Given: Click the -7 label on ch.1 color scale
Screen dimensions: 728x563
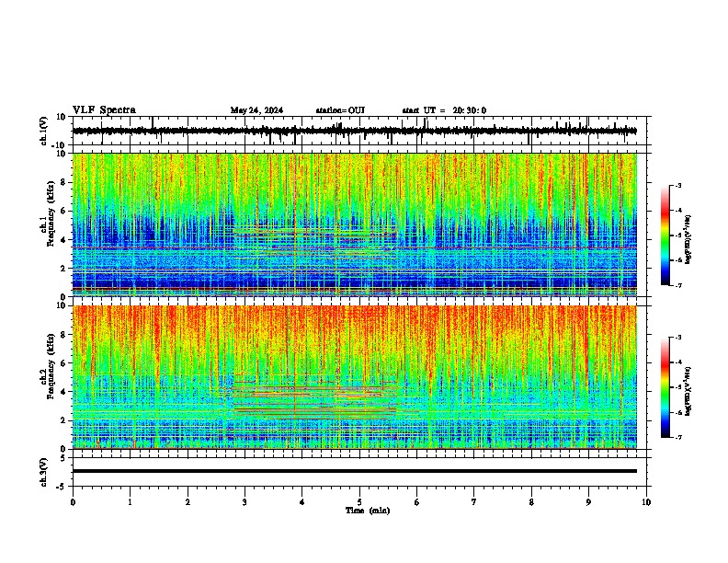Looking at the screenshot, I should coord(678,285).
